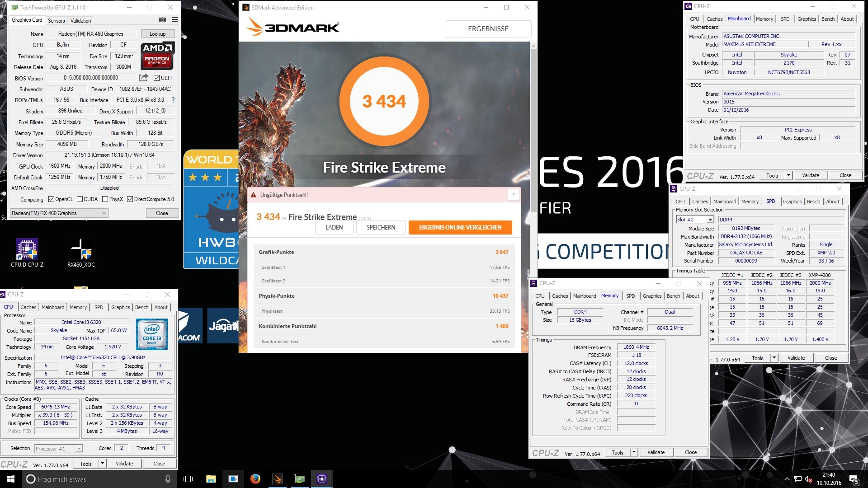Click the GPU-Z screenshot camera icon

pyautogui.click(x=162, y=19)
